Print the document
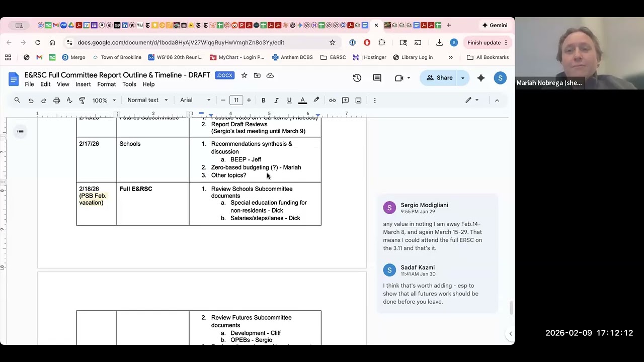Viewport: 644px width, 362px height. coord(56,100)
